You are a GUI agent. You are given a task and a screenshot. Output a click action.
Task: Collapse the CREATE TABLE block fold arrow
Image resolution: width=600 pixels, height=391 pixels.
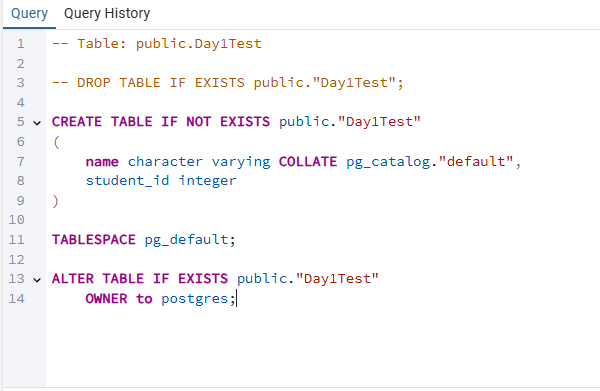(x=37, y=123)
